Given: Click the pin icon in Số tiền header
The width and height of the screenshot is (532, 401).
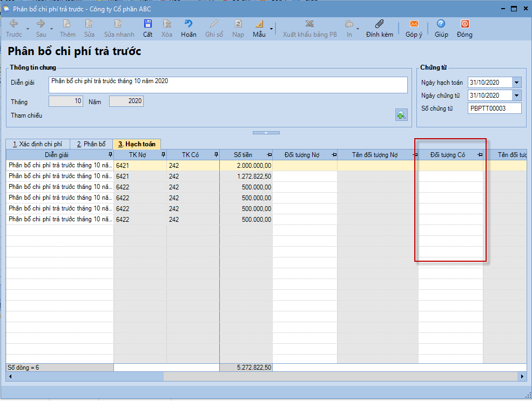Looking at the screenshot, I should 269,154.
